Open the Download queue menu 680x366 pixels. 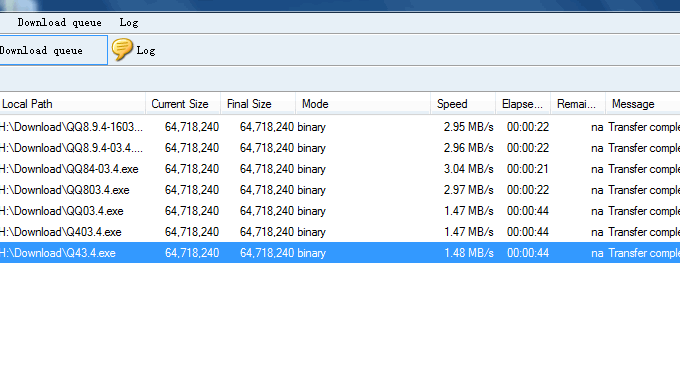(x=59, y=23)
